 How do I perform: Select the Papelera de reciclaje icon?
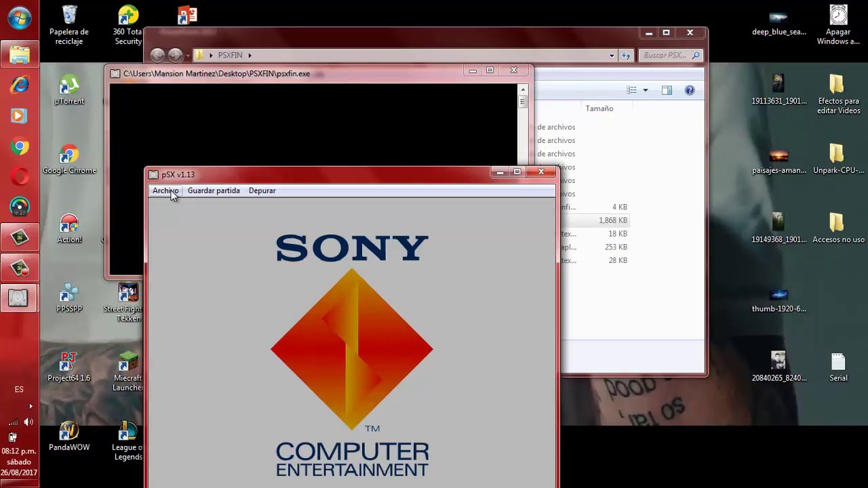tap(69, 25)
